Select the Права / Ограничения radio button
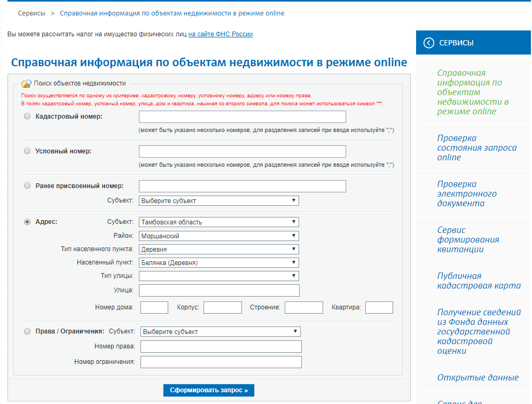The height and width of the screenshot is (404, 532). (x=27, y=331)
